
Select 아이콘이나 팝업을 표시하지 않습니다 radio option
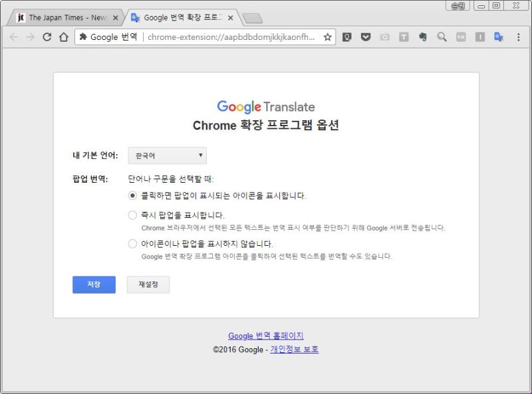132,244
